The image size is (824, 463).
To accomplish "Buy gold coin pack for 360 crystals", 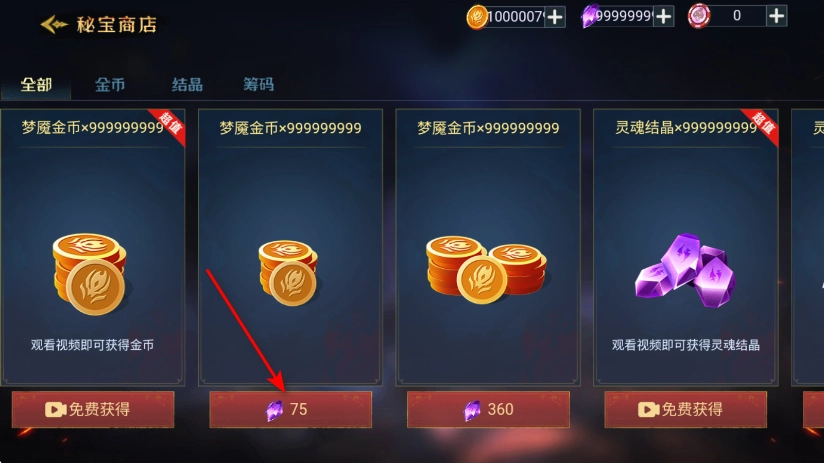I will pyautogui.click(x=488, y=409).
